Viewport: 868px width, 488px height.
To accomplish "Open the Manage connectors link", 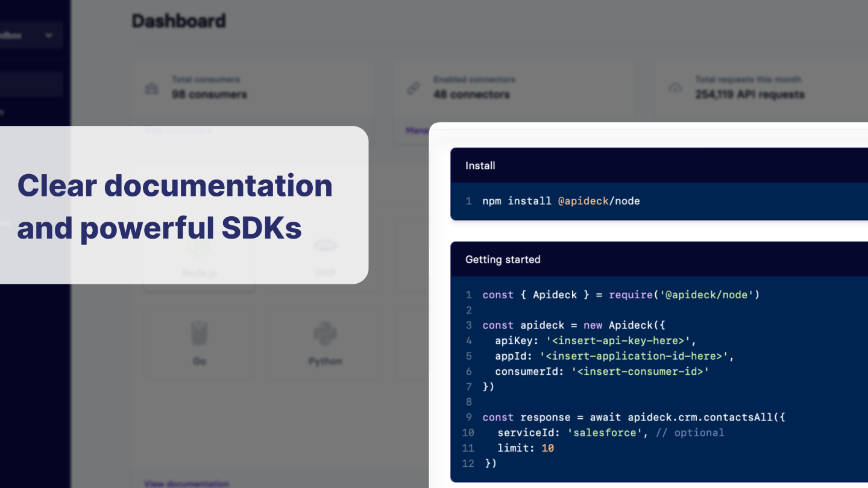I will [416, 130].
